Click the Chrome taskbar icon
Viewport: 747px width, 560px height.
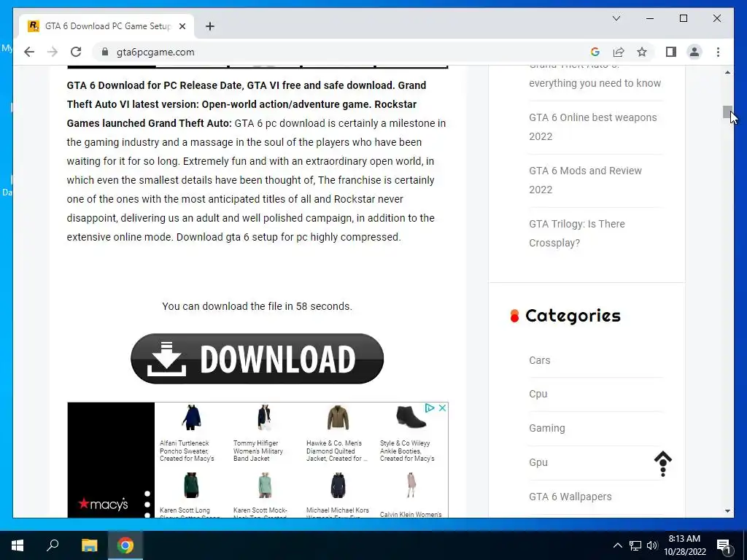coord(125,545)
